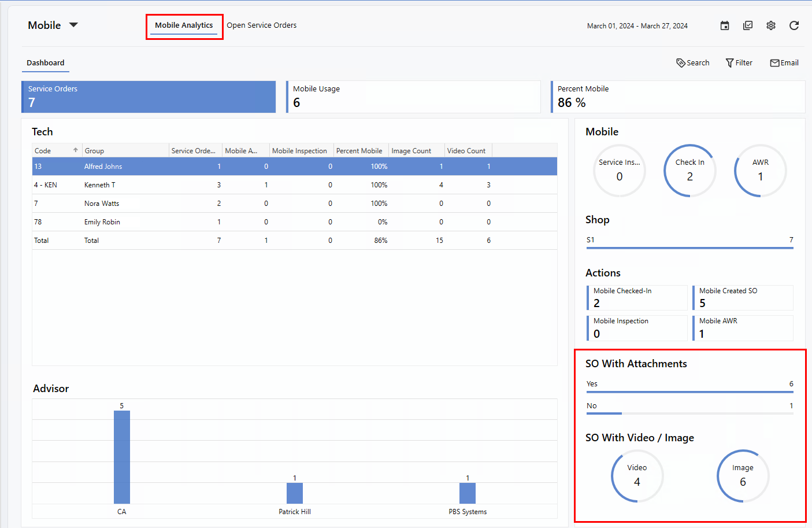
Task: Click the Video count gauge
Action: pyautogui.click(x=637, y=476)
